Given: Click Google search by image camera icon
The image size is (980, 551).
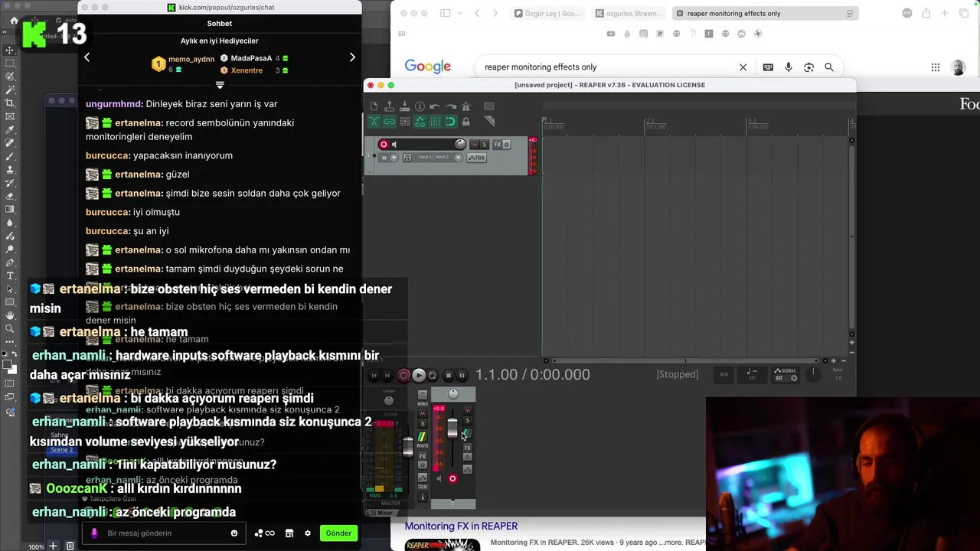Looking at the screenshot, I should 808,67.
